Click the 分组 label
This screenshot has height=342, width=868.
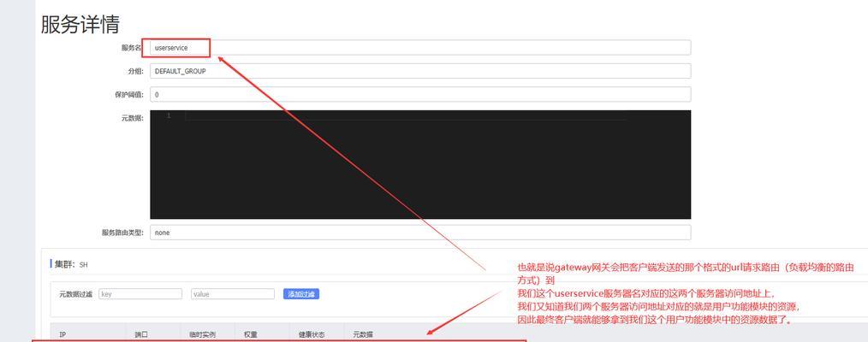point(135,71)
